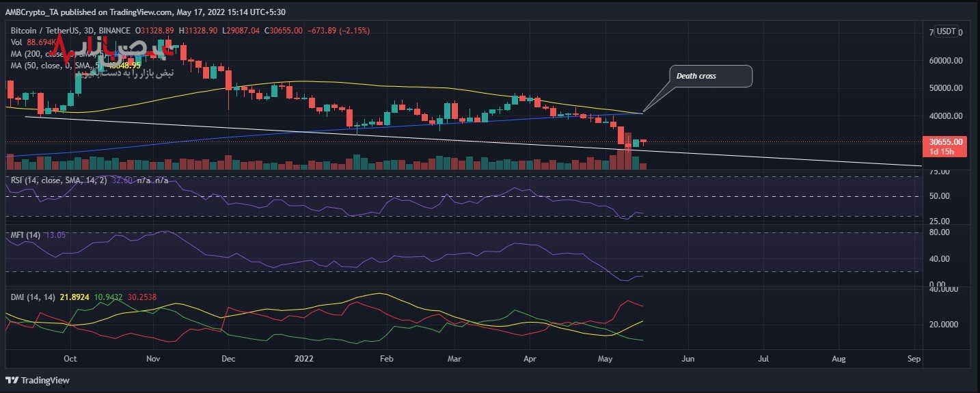Click the Jun label on time axis
The width and height of the screenshot is (980, 393).
point(688,358)
